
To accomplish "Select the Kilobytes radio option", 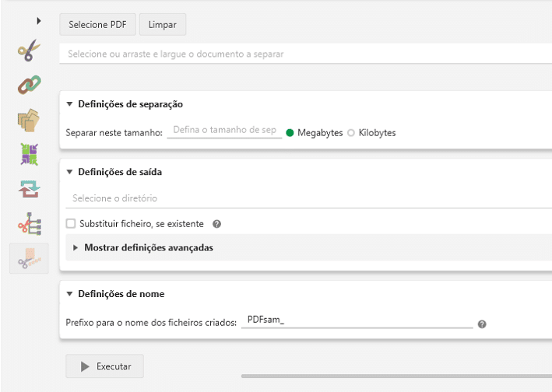I will point(351,133).
